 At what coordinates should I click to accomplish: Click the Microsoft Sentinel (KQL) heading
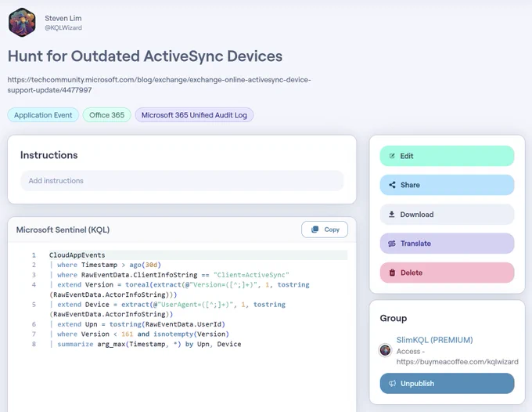click(63, 230)
